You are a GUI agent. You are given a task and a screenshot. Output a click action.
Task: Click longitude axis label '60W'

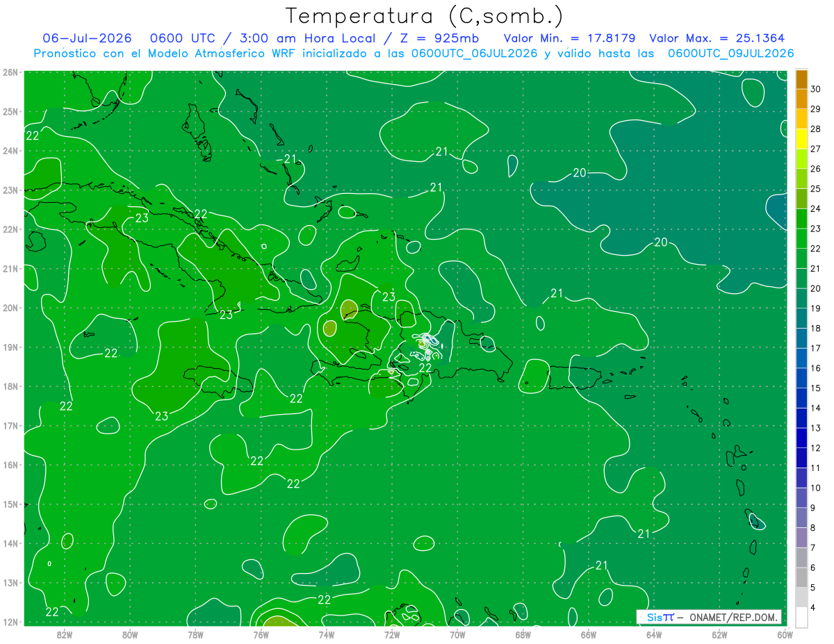pyautogui.click(x=785, y=634)
